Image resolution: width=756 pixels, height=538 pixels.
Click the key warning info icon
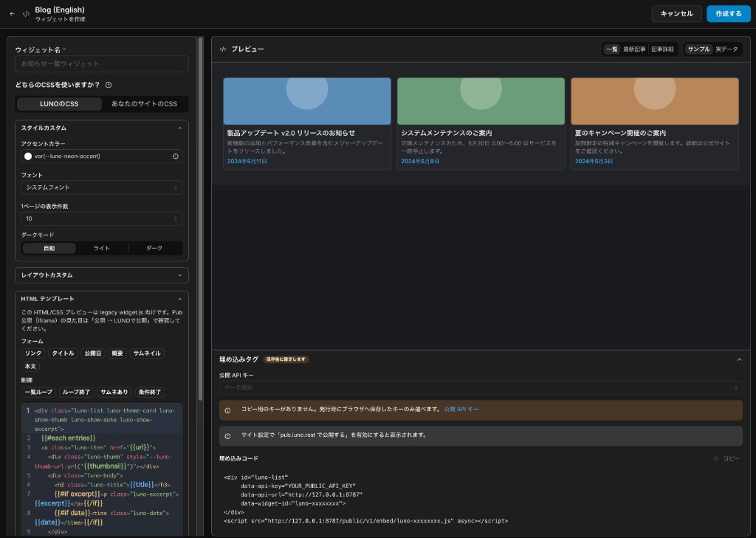[x=227, y=410]
